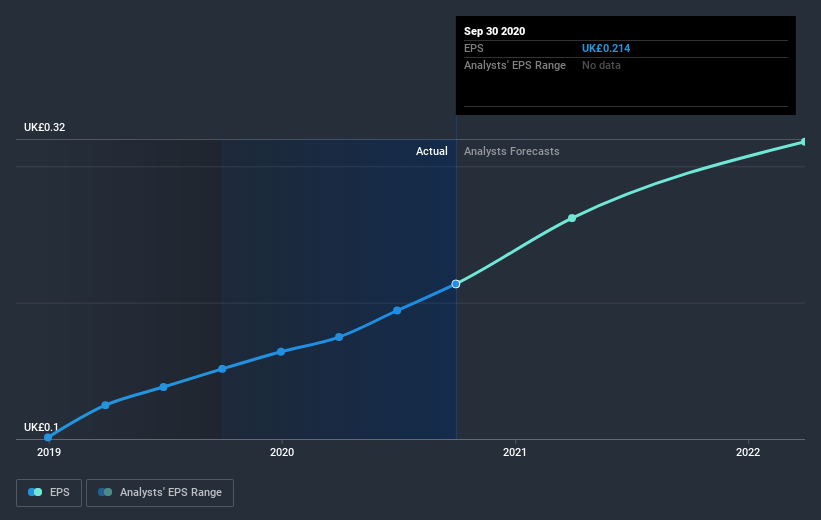Click the Analysts' EPS Range legend color icon
This screenshot has width=821, height=520.
(105, 492)
